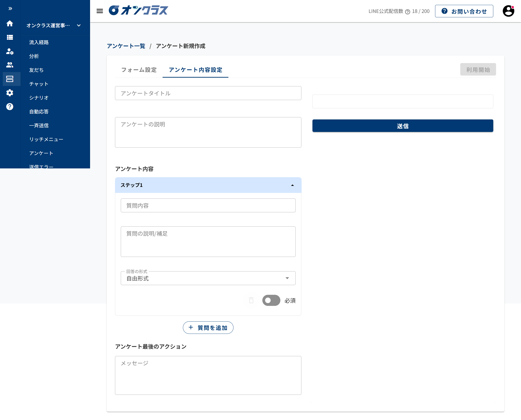
Task: Click the home icon in sidebar
Action: click(10, 24)
